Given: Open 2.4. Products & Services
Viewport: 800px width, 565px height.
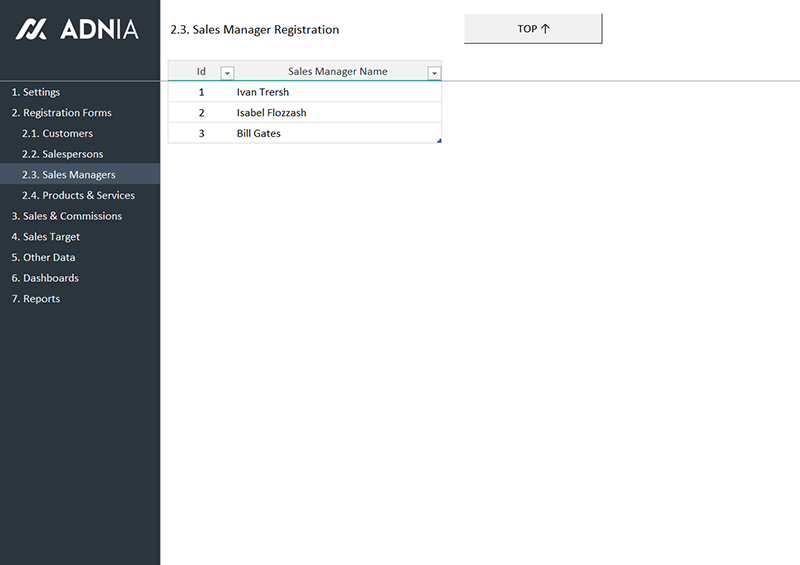Looking at the screenshot, I should pos(78,195).
